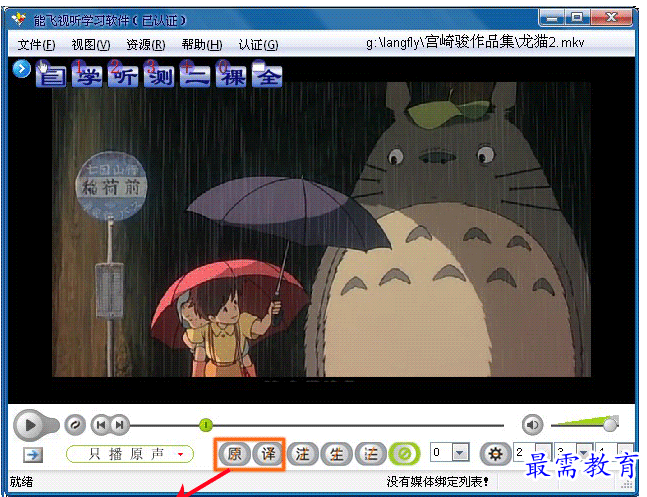Click the app logo in title bar

pyautogui.click(x=19, y=19)
